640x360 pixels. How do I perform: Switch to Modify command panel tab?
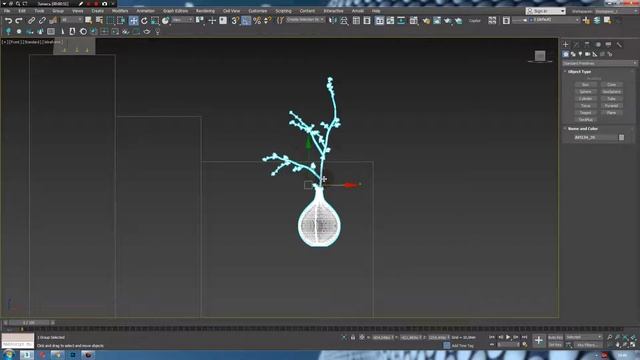pyautogui.click(x=576, y=44)
